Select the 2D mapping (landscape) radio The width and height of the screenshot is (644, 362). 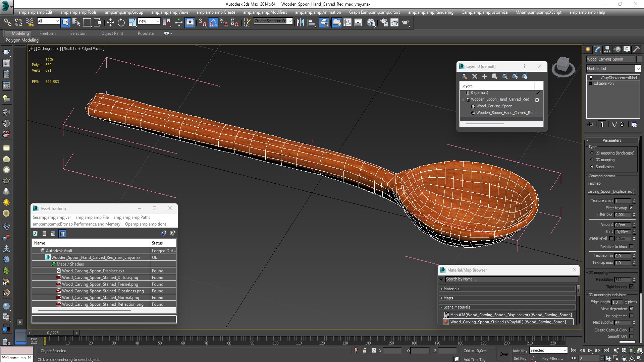coord(592,153)
